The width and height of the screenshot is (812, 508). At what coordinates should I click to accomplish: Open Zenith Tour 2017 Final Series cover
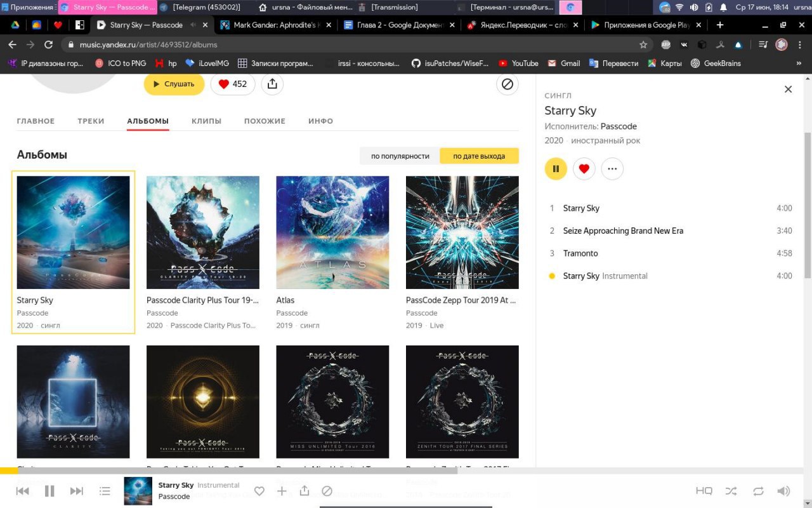click(462, 402)
